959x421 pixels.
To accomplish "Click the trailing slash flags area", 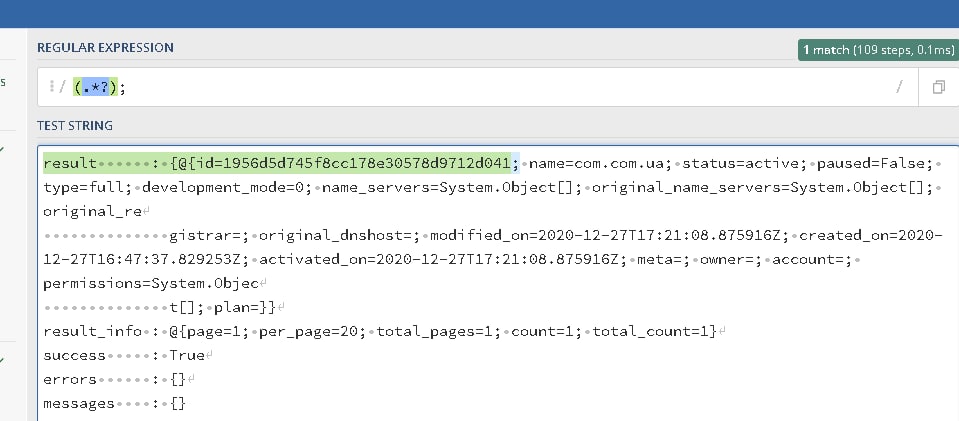I will (x=899, y=88).
